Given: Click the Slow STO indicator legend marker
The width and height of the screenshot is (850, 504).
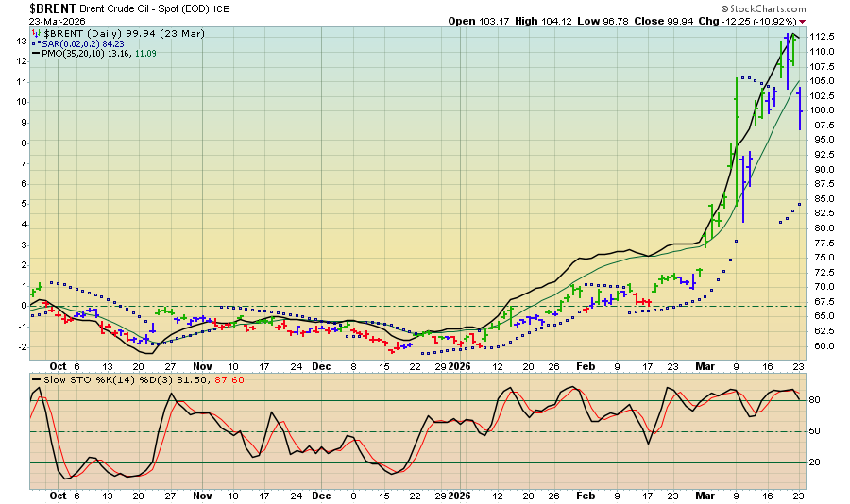Looking at the screenshot, I should tap(36, 379).
